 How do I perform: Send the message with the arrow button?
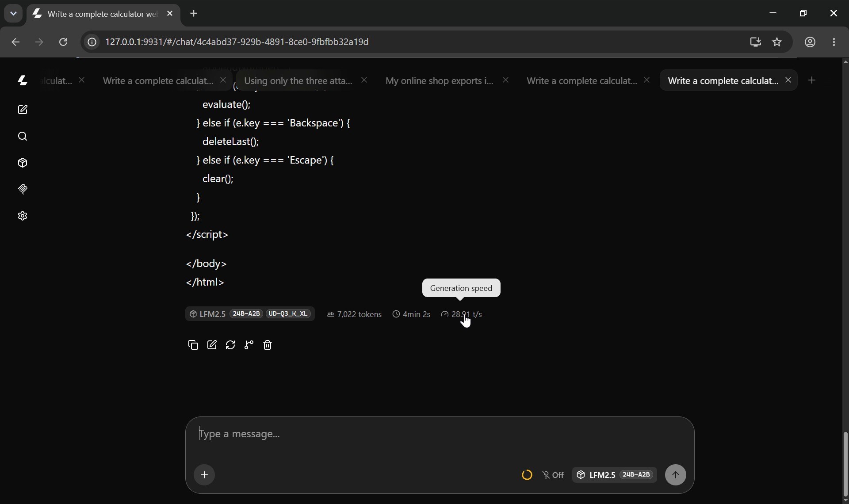[x=675, y=475]
